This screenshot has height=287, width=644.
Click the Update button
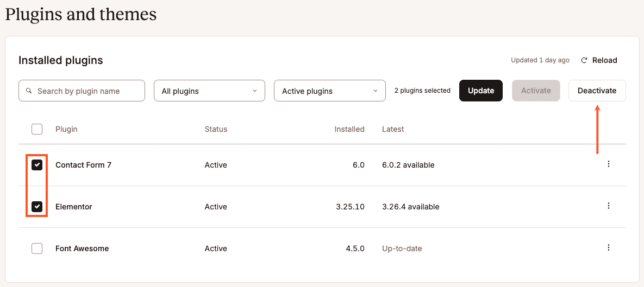[481, 91]
